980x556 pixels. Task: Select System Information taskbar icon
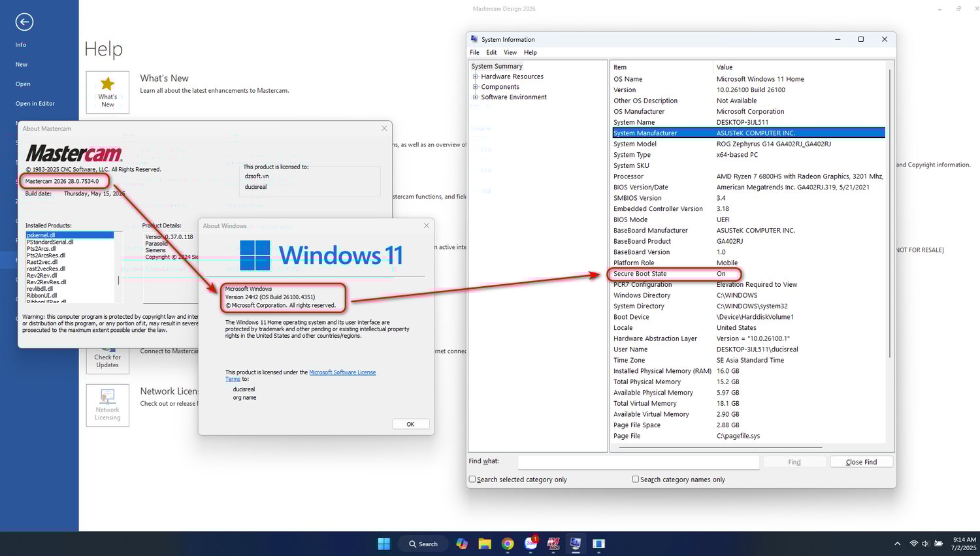[576, 544]
